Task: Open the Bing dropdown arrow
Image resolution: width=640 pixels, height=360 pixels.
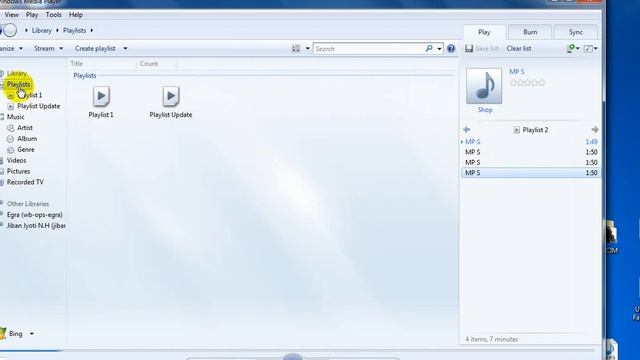Action: 31,334
